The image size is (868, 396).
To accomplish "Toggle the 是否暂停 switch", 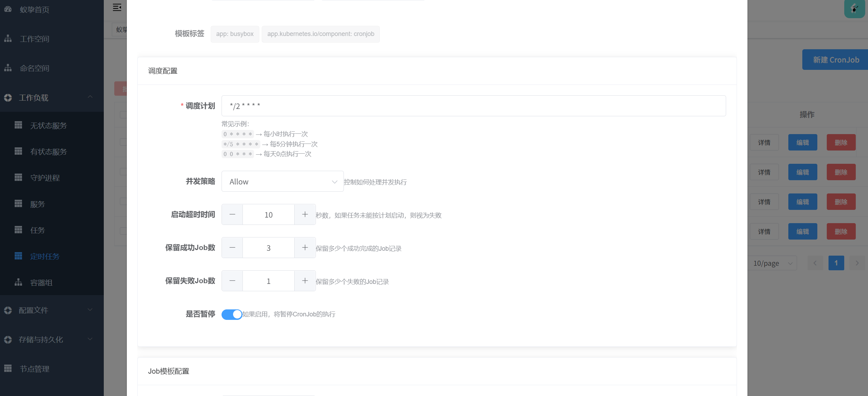I will (232, 314).
